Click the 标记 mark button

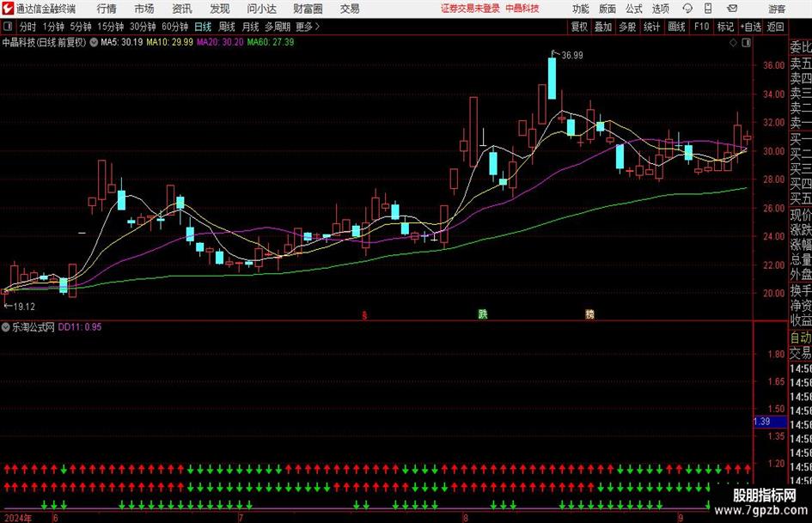(x=725, y=27)
